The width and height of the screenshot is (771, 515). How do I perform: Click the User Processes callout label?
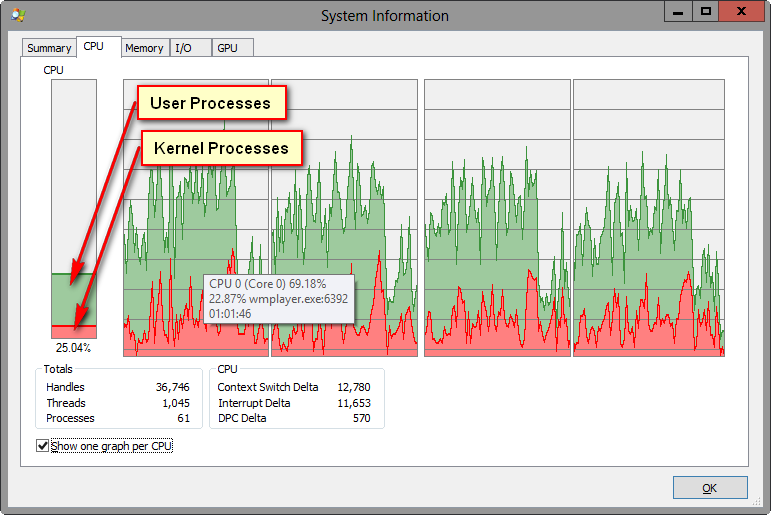pos(210,103)
